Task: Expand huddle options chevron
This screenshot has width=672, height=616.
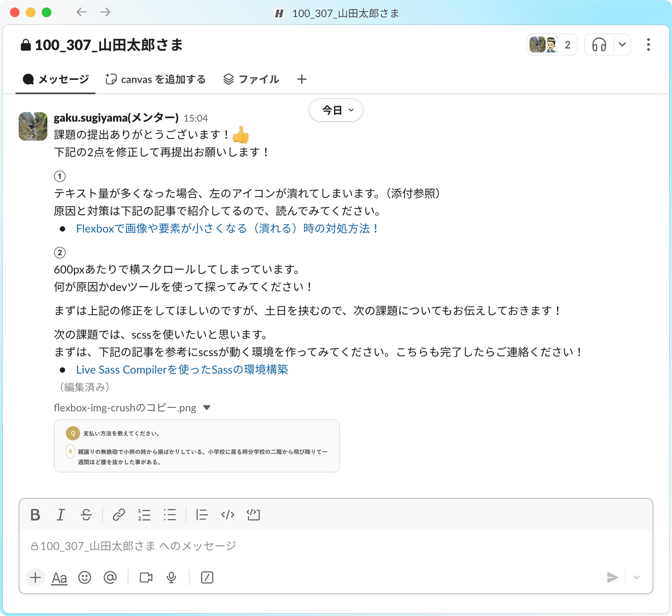Action: coord(622,45)
